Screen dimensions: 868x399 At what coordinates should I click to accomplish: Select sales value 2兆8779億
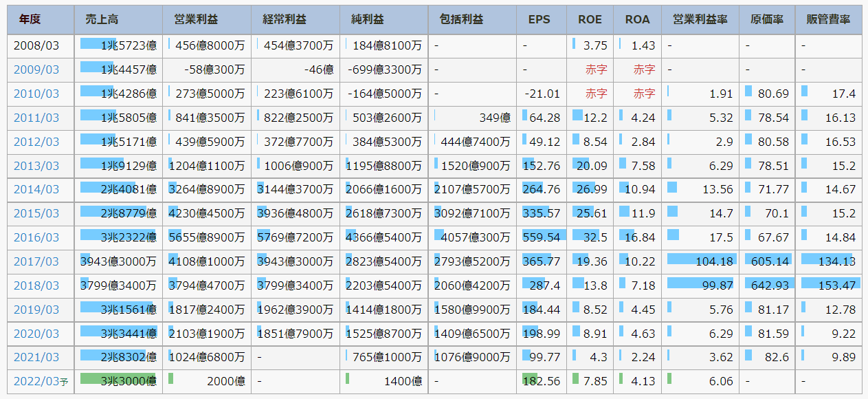click(129, 214)
